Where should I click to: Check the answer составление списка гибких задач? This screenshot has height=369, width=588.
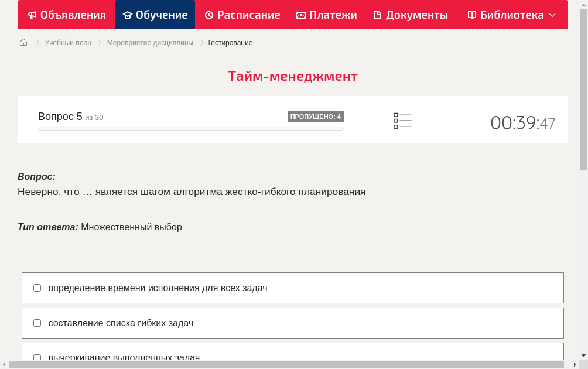point(37,323)
